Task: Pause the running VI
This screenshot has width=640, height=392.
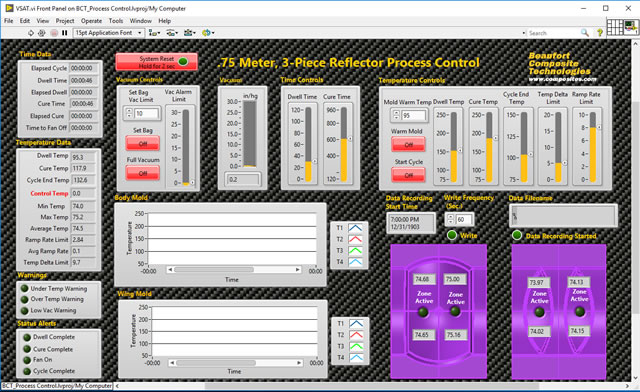Action: (x=64, y=33)
